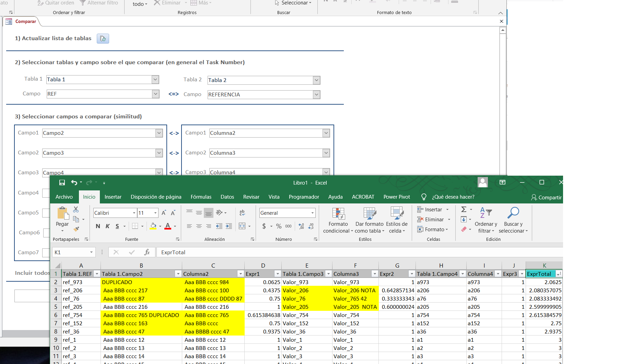Click the font color red A swatch
The width and height of the screenshot is (643, 364).
168,226
